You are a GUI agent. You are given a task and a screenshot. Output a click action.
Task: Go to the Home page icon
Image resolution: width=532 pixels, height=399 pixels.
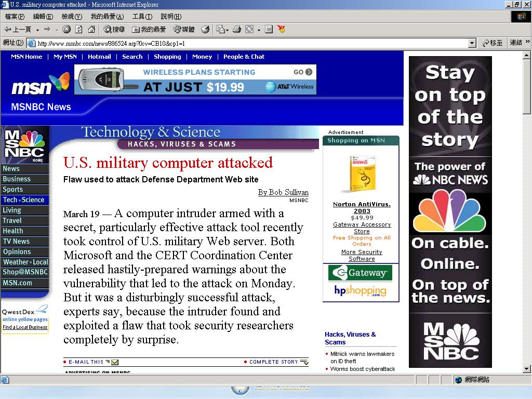tap(91, 30)
